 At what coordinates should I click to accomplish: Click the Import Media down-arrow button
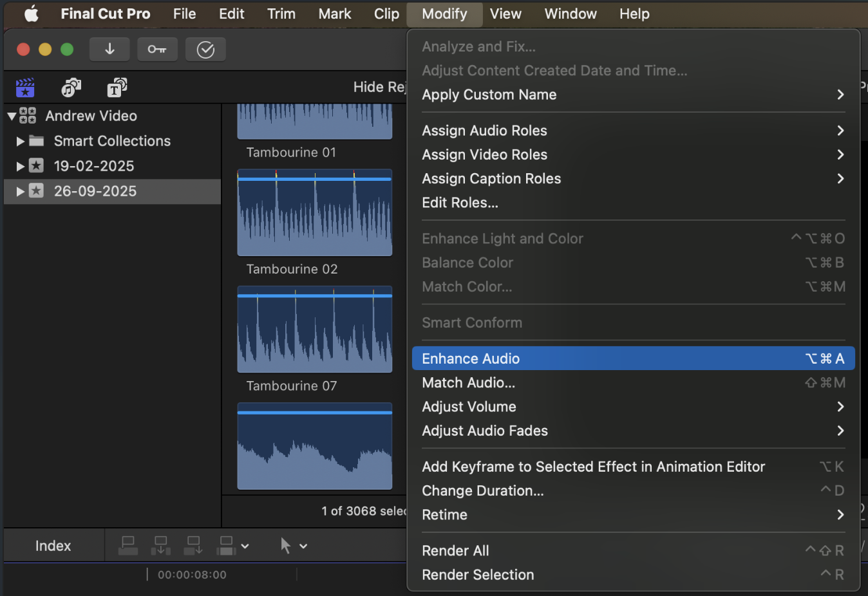(x=109, y=49)
